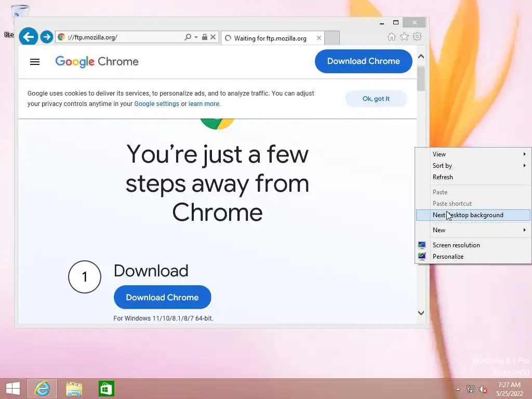
Task: Click the Screen resolution monitor icon
Action: click(422, 245)
